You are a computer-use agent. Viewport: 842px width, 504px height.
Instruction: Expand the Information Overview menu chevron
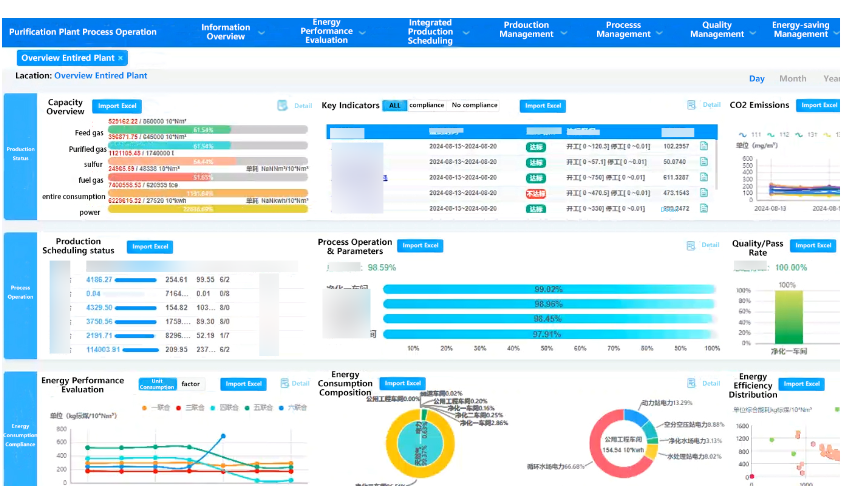tap(261, 33)
